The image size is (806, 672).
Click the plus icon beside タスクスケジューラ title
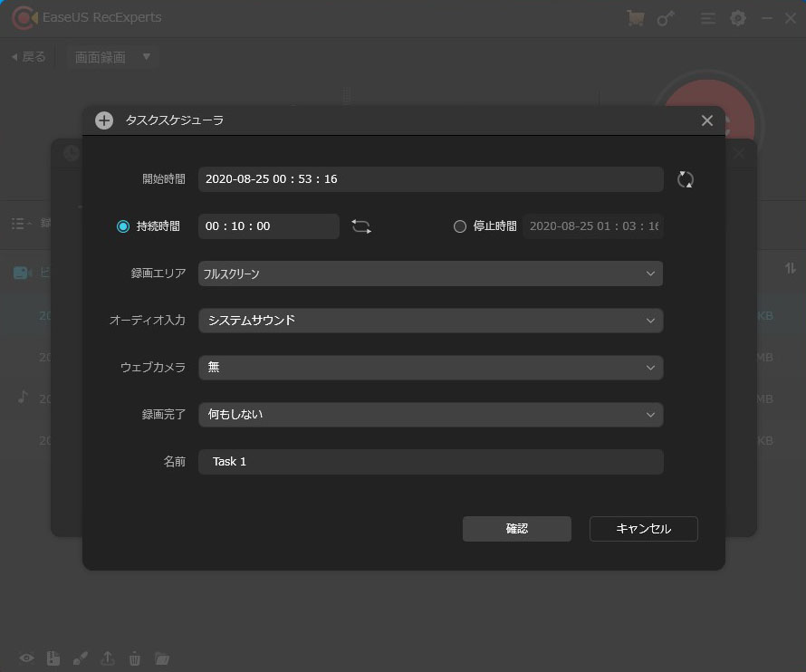pos(104,120)
